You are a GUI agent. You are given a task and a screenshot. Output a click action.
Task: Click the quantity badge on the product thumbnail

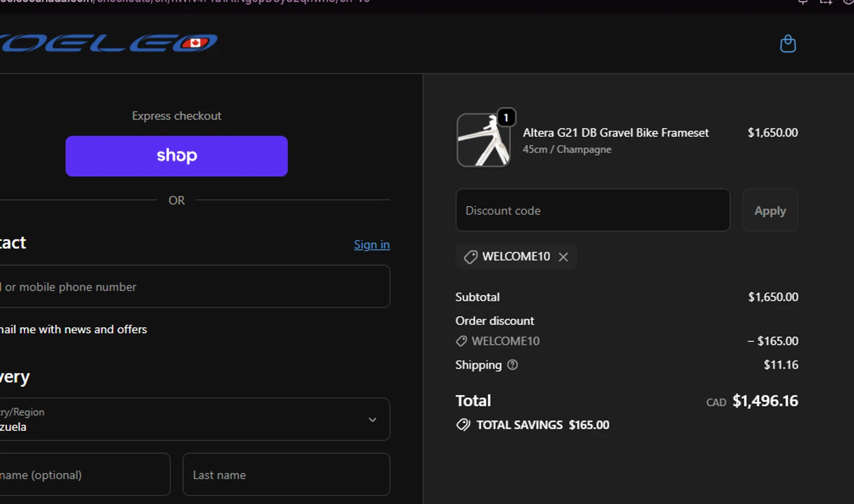(506, 118)
